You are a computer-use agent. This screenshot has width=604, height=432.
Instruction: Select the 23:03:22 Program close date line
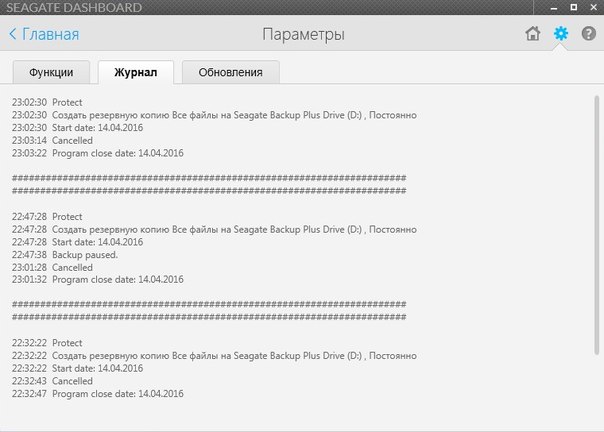coord(97,153)
